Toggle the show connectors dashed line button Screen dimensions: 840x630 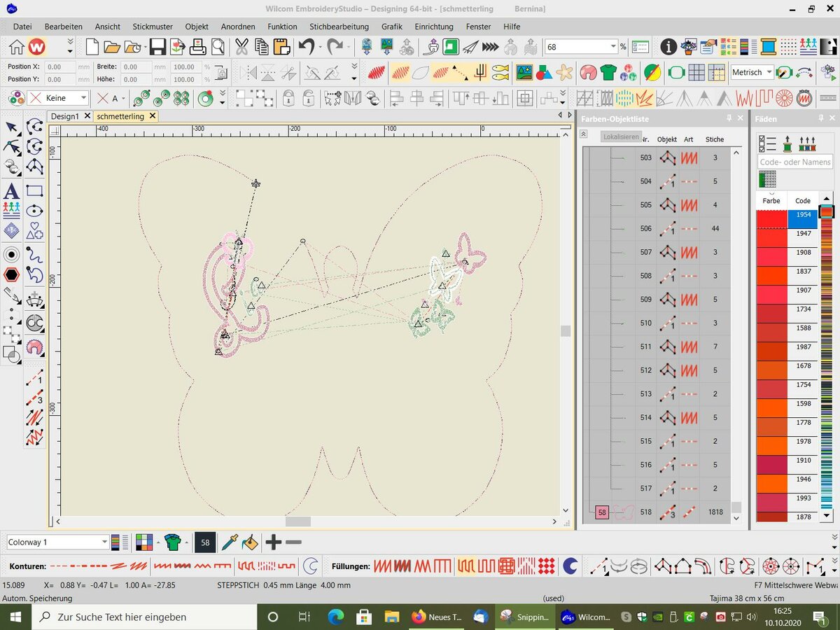(x=459, y=73)
